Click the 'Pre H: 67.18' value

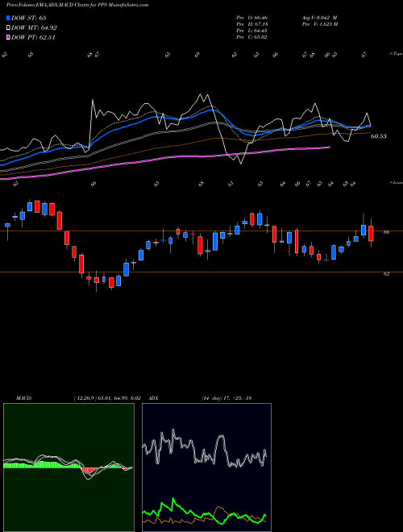251,24
